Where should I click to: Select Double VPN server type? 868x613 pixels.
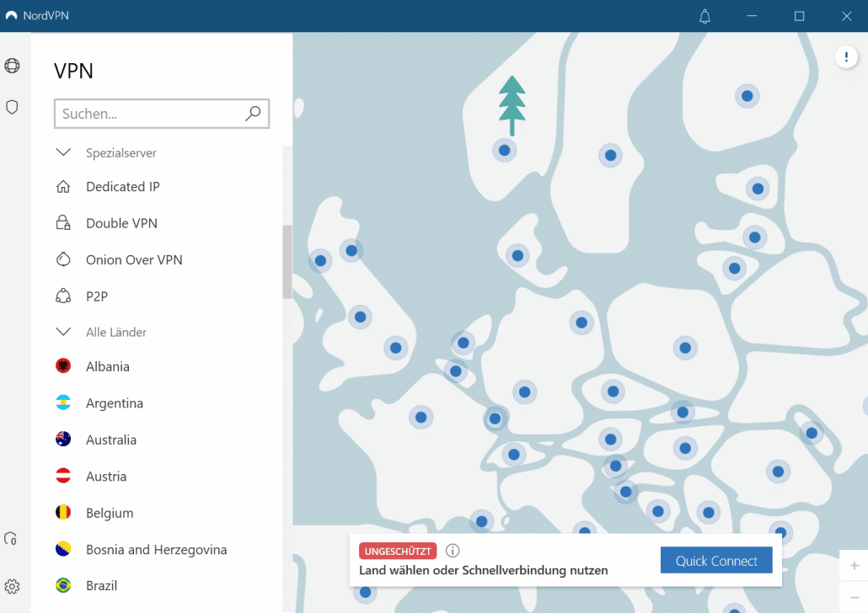point(121,223)
